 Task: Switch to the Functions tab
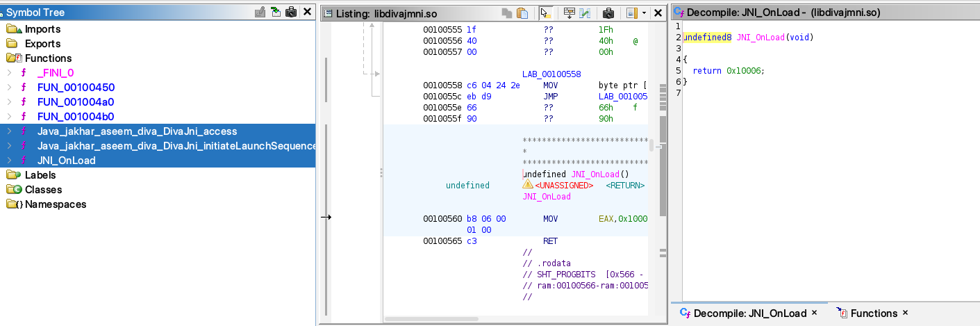(x=873, y=313)
